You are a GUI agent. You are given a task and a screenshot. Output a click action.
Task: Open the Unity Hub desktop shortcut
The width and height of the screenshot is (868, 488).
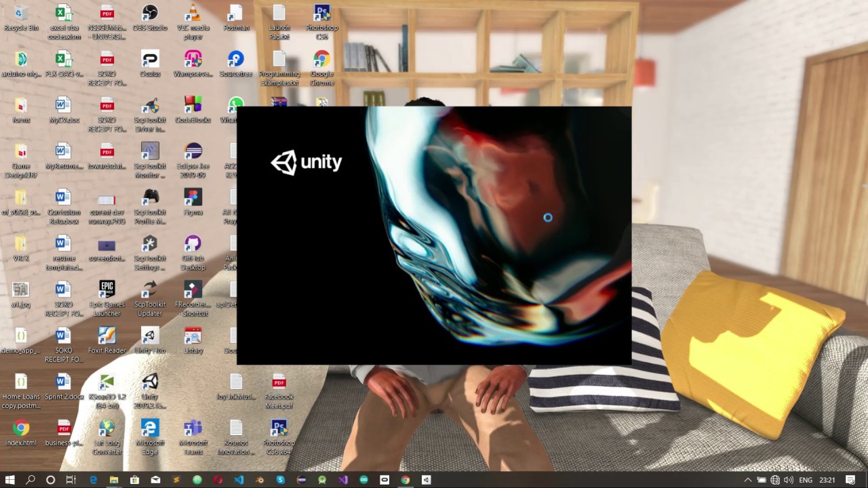click(150, 341)
